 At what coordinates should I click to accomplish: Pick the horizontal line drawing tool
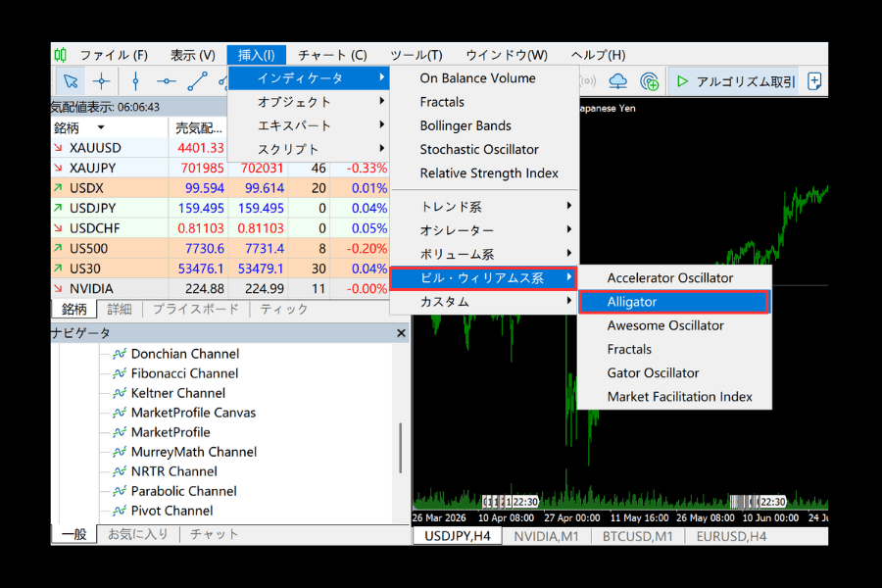coord(167,81)
